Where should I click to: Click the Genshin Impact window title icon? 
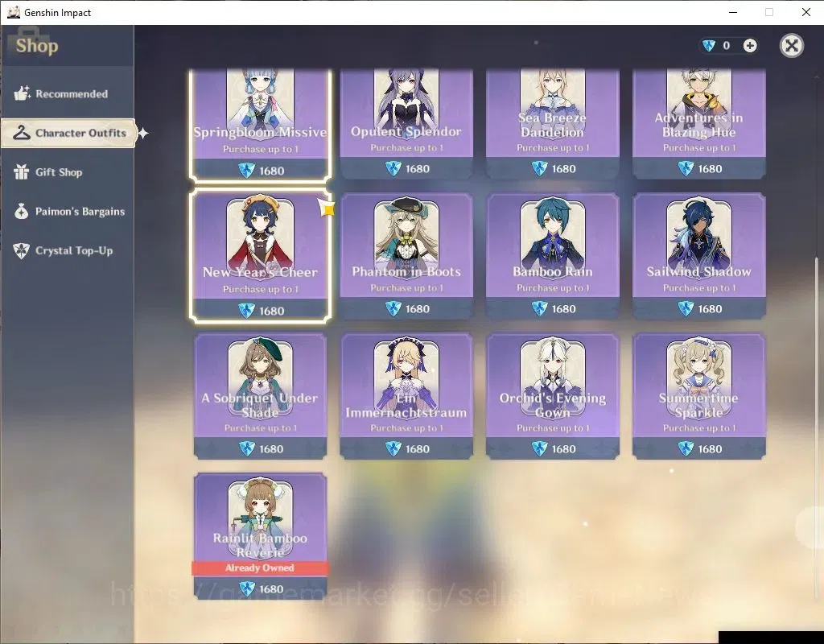[13, 12]
